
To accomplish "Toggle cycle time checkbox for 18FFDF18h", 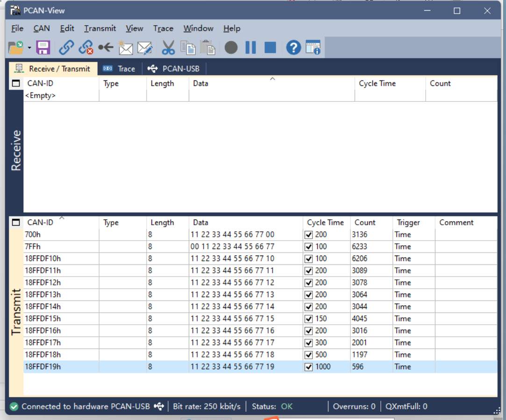I will click(x=308, y=355).
